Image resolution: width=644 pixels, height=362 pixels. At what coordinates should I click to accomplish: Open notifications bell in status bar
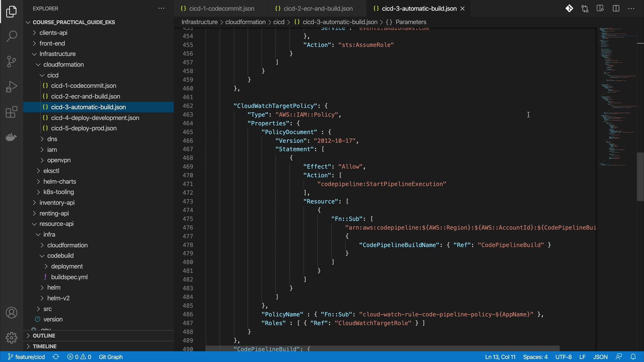[x=633, y=357]
